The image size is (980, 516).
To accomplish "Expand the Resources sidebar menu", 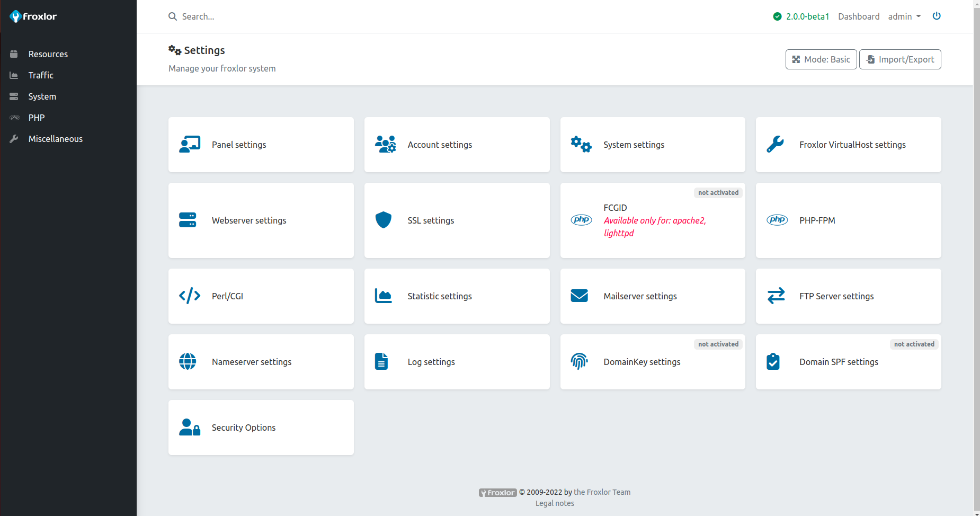I will 48,54.
